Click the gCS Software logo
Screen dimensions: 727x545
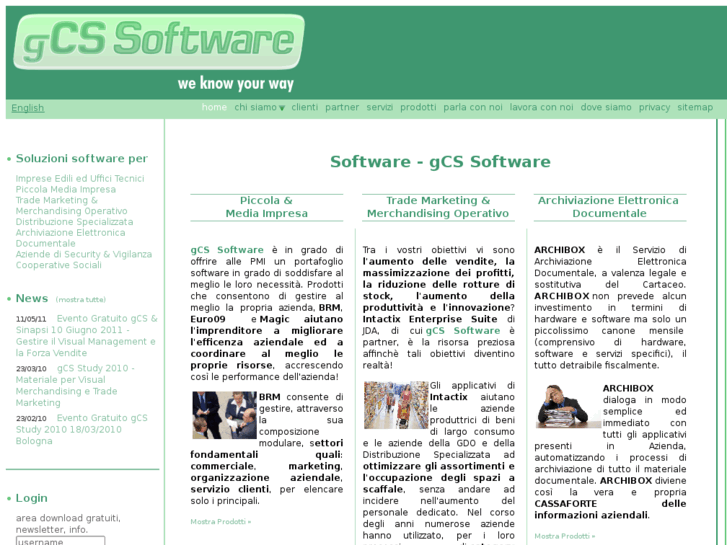[159, 42]
